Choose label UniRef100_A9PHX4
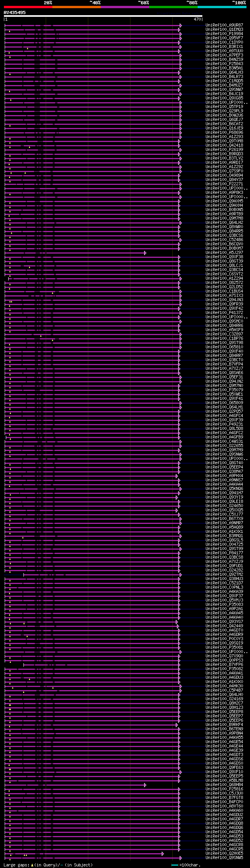The height and width of the screenshot is (868, 250). (224, 476)
